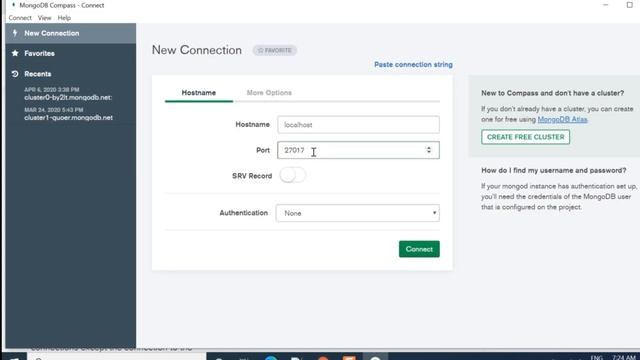This screenshot has width=640, height=360.
Task: Switch to the More Options tab
Action: click(269, 93)
